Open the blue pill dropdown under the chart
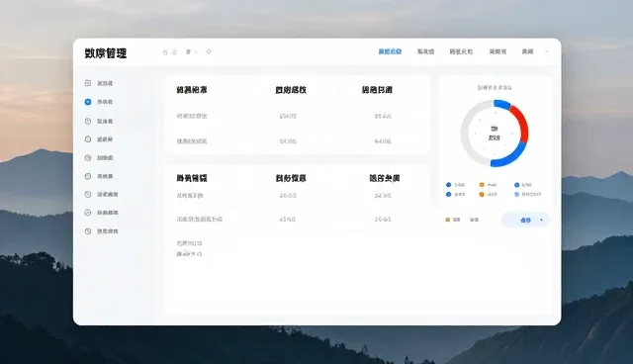The width and height of the screenshot is (633, 364). click(x=525, y=220)
